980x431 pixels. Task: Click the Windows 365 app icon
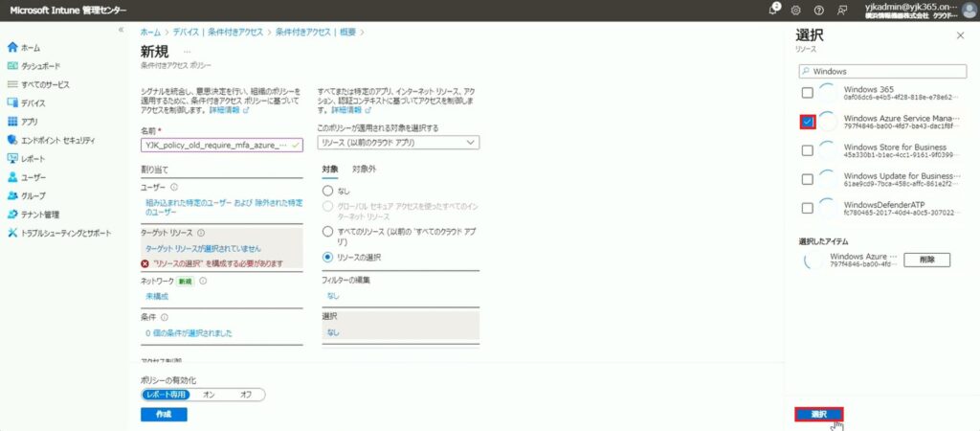coord(828,93)
